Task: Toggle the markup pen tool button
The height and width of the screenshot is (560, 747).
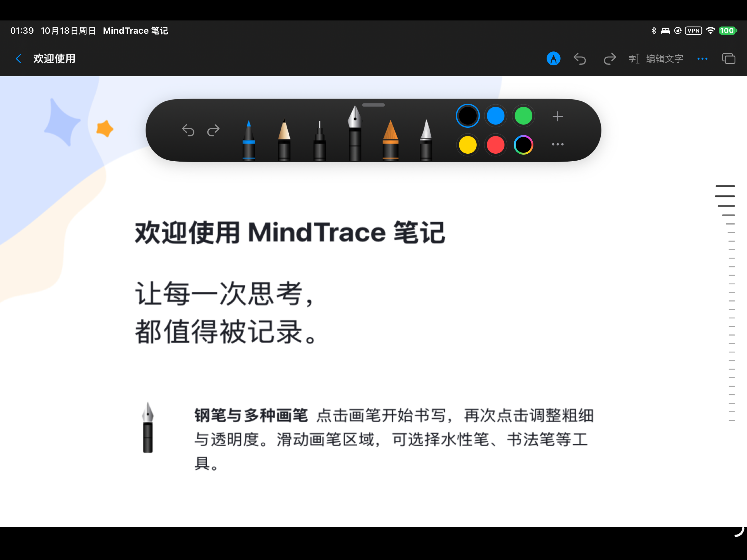Action: coord(553,59)
